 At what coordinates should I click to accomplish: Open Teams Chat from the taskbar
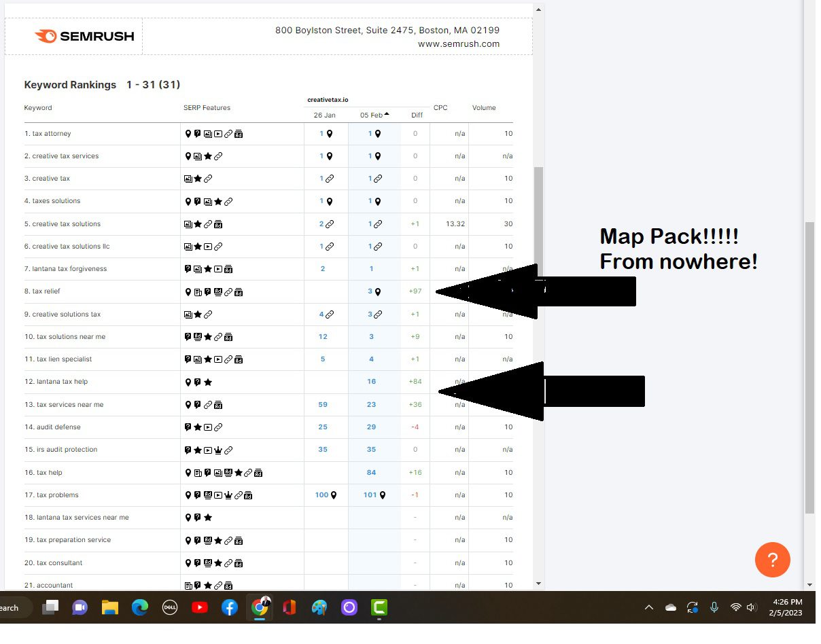[x=80, y=607]
